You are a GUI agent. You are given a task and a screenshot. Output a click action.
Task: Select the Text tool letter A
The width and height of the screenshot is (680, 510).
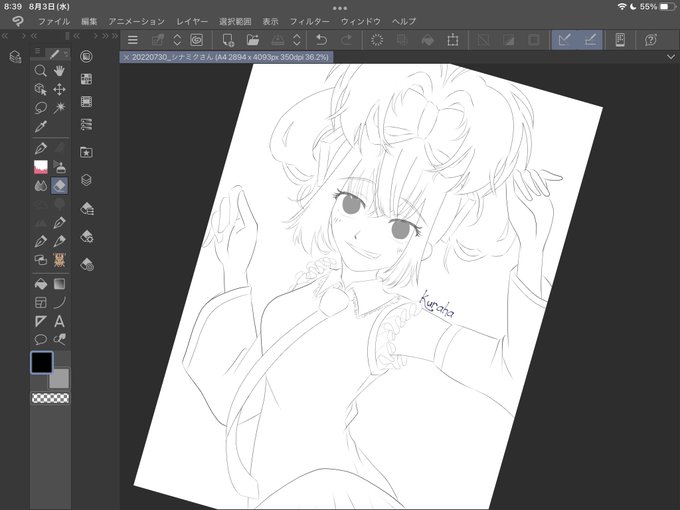pyautogui.click(x=59, y=321)
